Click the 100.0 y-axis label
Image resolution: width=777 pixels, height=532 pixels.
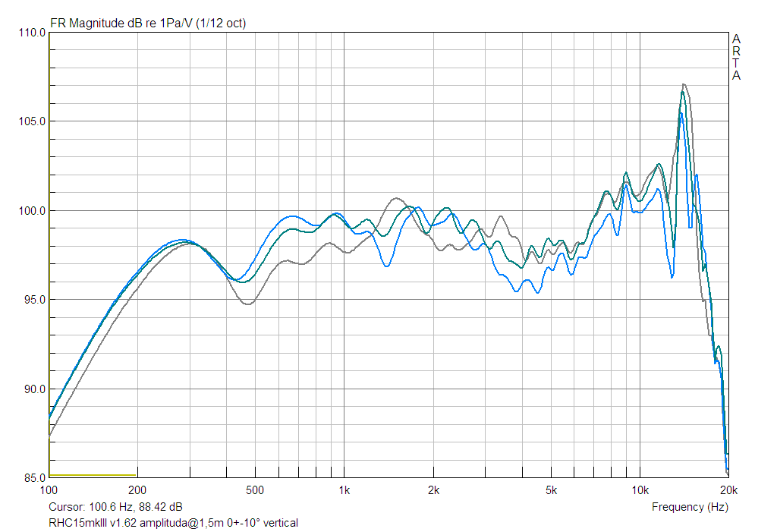(32, 211)
